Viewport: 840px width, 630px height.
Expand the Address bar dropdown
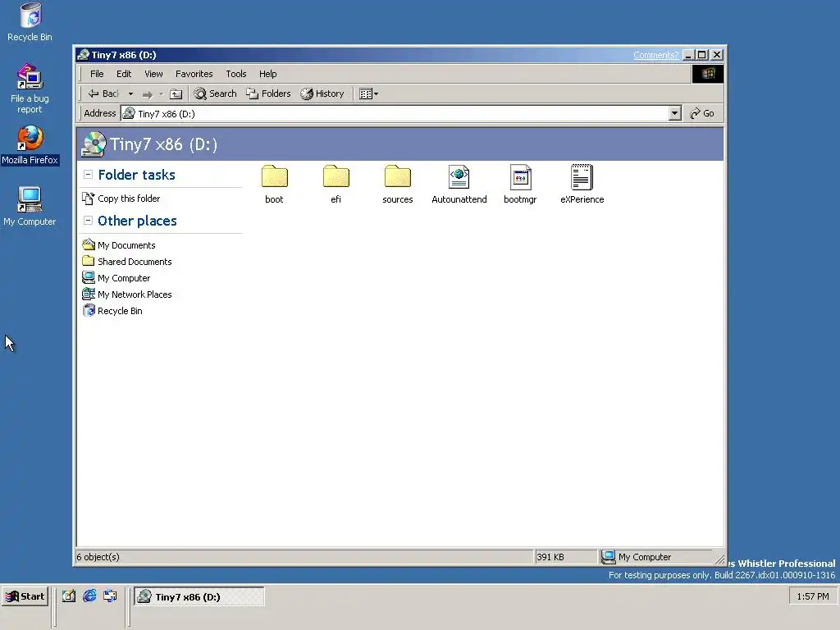pos(674,113)
